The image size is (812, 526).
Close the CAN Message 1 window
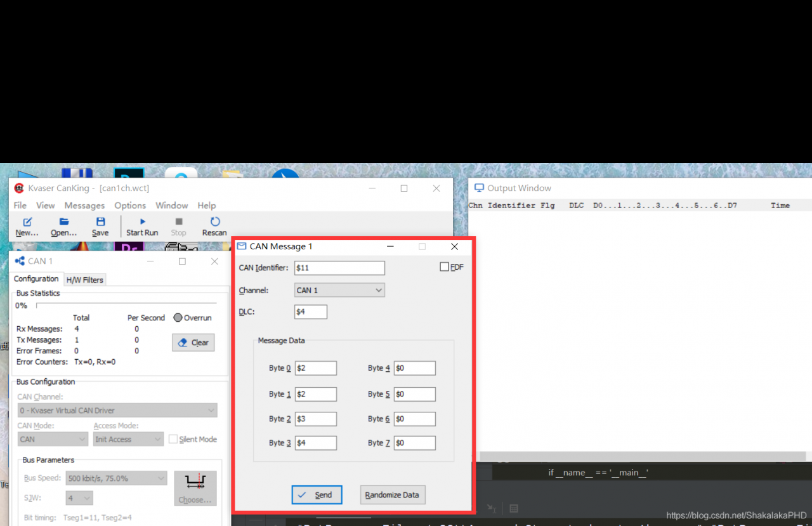pos(454,246)
